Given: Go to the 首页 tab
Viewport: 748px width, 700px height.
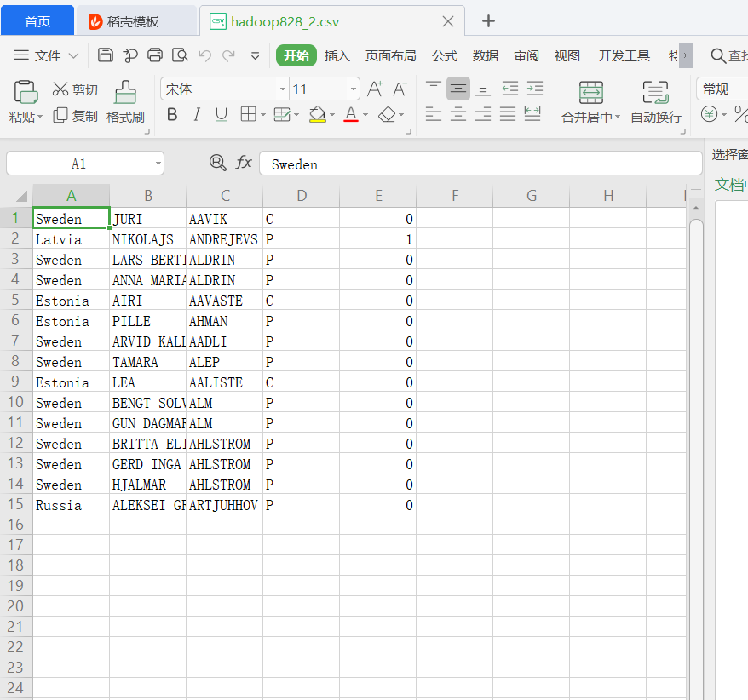Looking at the screenshot, I should (x=37, y=21).
